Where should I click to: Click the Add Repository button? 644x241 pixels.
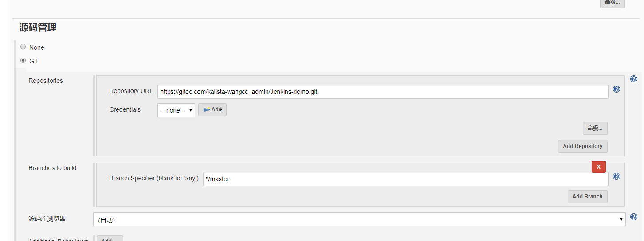[582, 146]
